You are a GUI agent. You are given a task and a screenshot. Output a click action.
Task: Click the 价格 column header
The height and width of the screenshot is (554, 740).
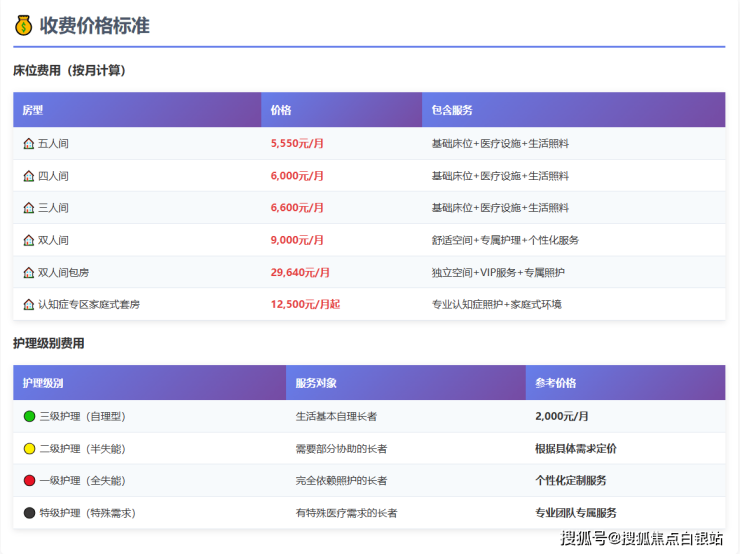click(x=281, y=110)
